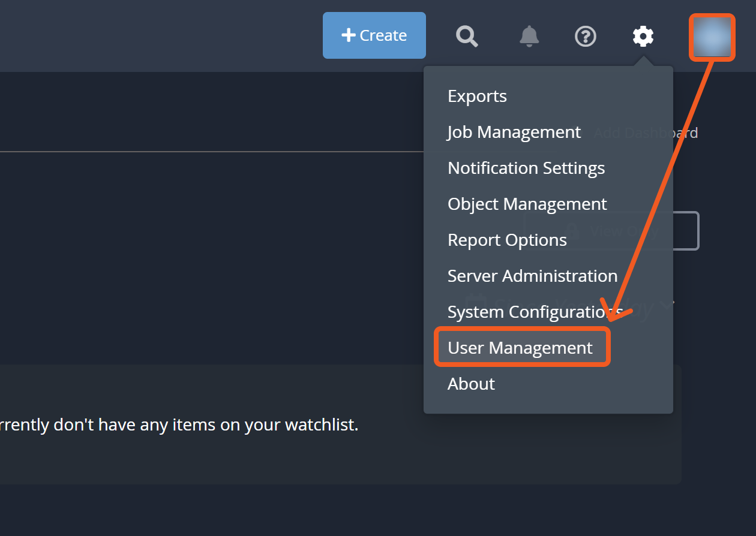Image resolution: width=756 pixels, height=536 pixels.
Task: Open Server Administration
Action: 532,276
